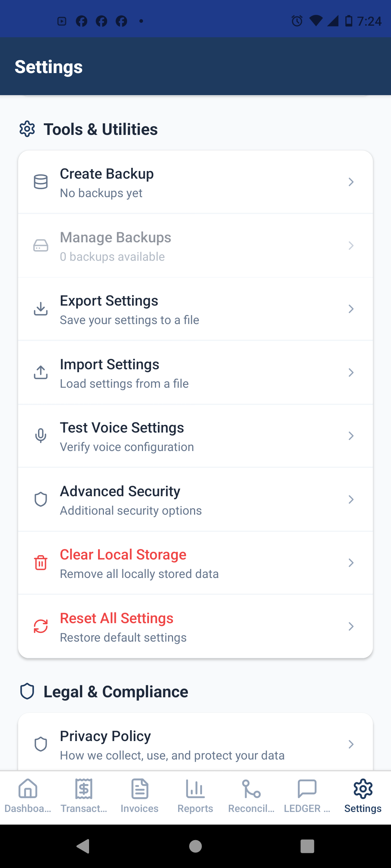Viewport: 391px width, 868px height.
Task: Tap the red Reset All Settings refresh icon
Action: click(41, 626)
